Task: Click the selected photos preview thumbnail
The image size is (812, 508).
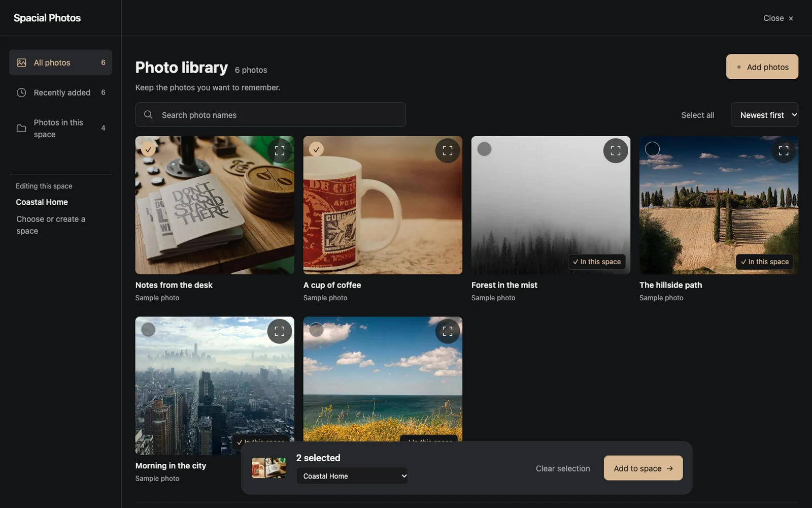Action: (269, 468)
